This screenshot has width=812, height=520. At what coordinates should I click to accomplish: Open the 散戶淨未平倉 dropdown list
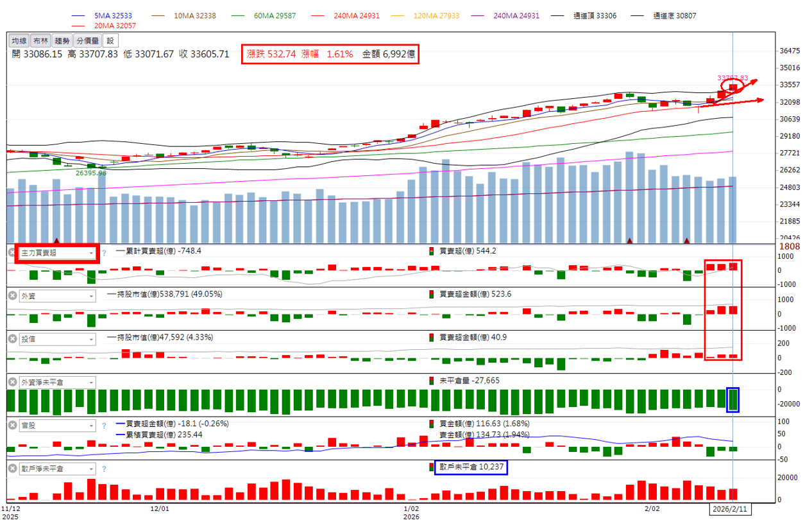[x=91, y=469]
